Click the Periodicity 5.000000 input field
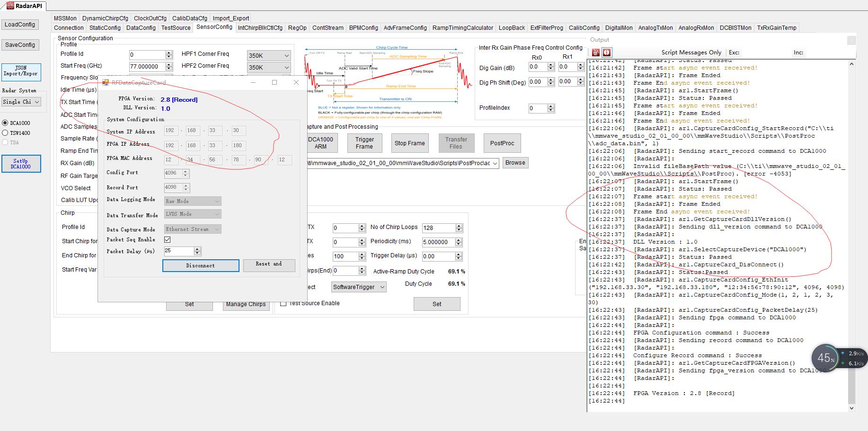This screenshot has height=431, width=868. (439, 242)
